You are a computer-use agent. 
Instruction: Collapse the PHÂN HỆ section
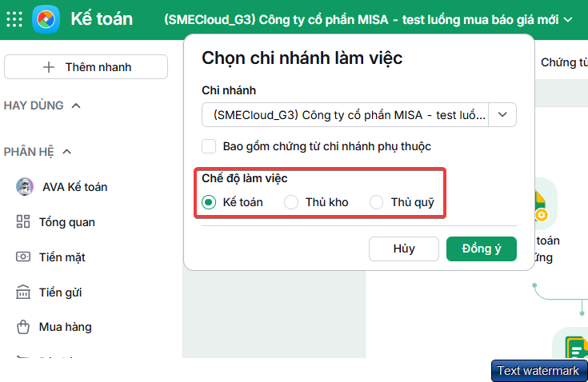67,152
